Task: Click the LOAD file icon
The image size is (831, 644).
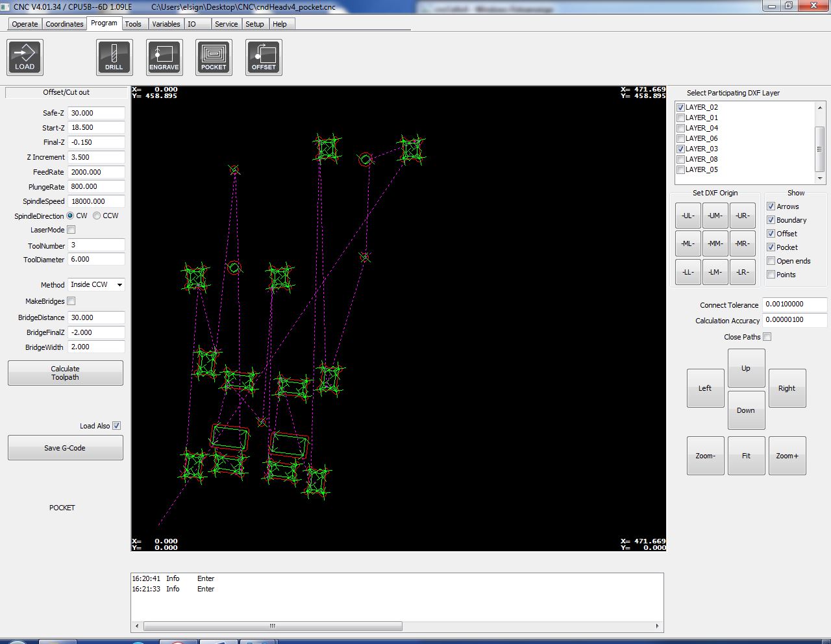Action: tap(25, 57)
